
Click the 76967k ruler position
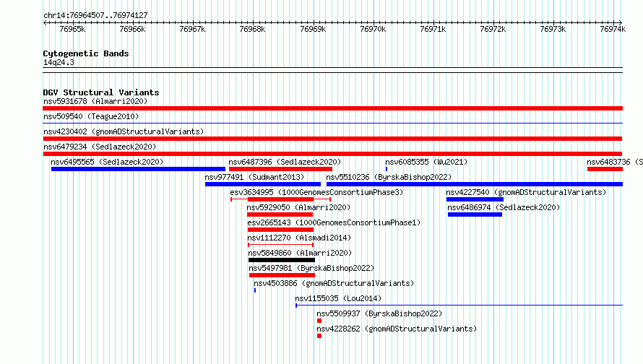click(192, 29)
